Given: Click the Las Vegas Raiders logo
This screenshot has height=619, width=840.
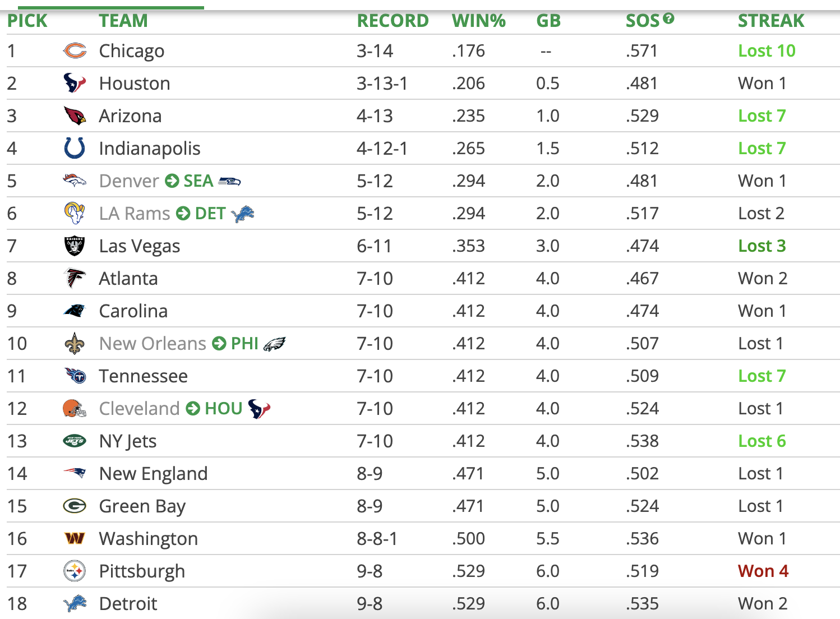Looking at the screenshot, I should [75, 246].
